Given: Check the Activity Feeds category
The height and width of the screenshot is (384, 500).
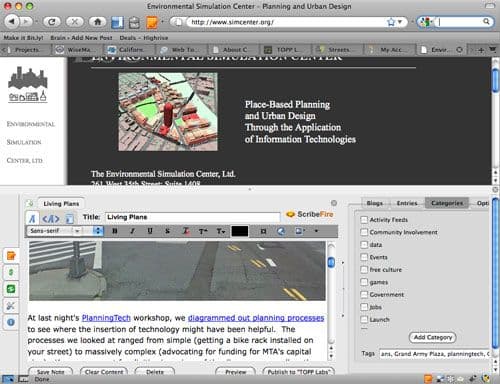Looking at the screenshot, I should tap(364, 220).
